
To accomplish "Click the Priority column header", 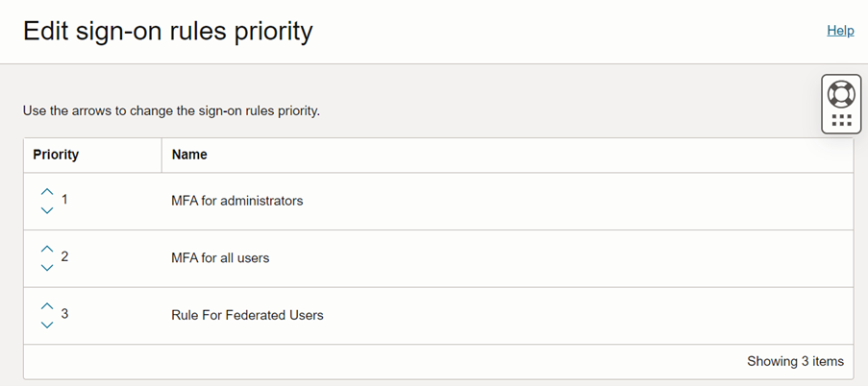I will pos(56,155).
